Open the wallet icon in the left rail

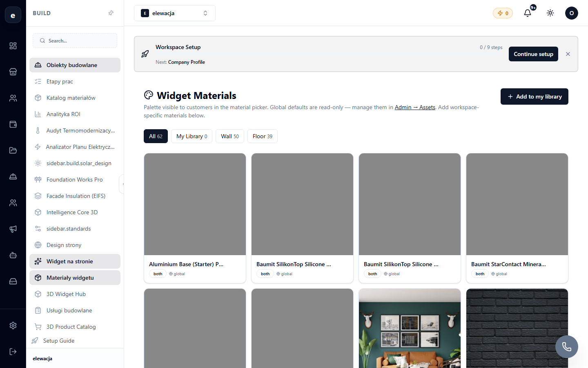coord(13,124)
